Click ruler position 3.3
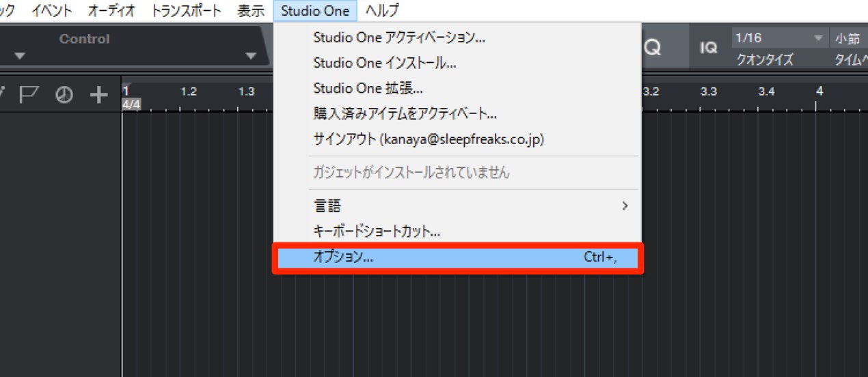Image resolution: width=868 pixels, height=377 pixels. 709,92
